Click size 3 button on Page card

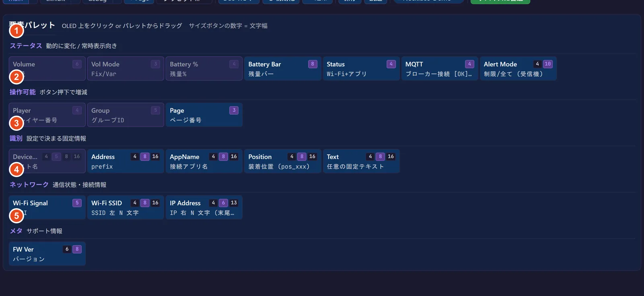[234, 110]
